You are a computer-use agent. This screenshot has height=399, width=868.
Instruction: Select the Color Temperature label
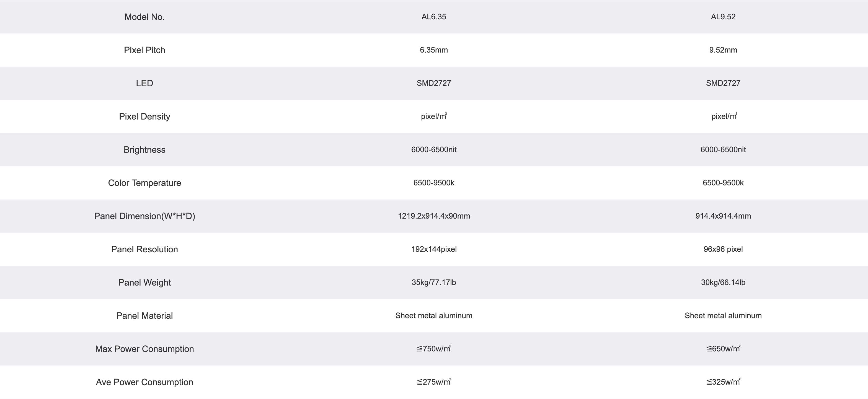click(x=144, y=183)
